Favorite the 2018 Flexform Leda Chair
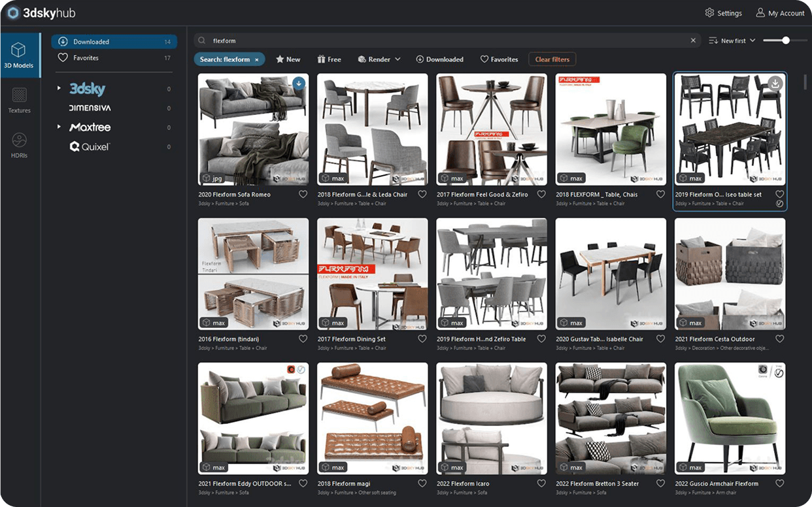The image size is (812, 507). [422, 195]
